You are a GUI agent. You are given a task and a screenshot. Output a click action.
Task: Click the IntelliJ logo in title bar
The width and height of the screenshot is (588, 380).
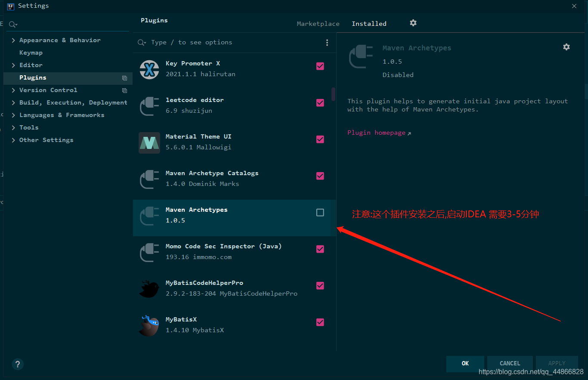(x=11, y=6)
